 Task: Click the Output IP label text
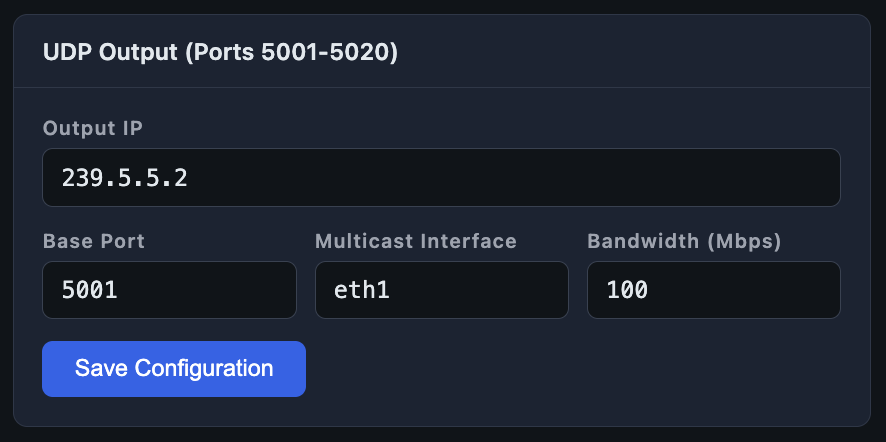point(93,128)
